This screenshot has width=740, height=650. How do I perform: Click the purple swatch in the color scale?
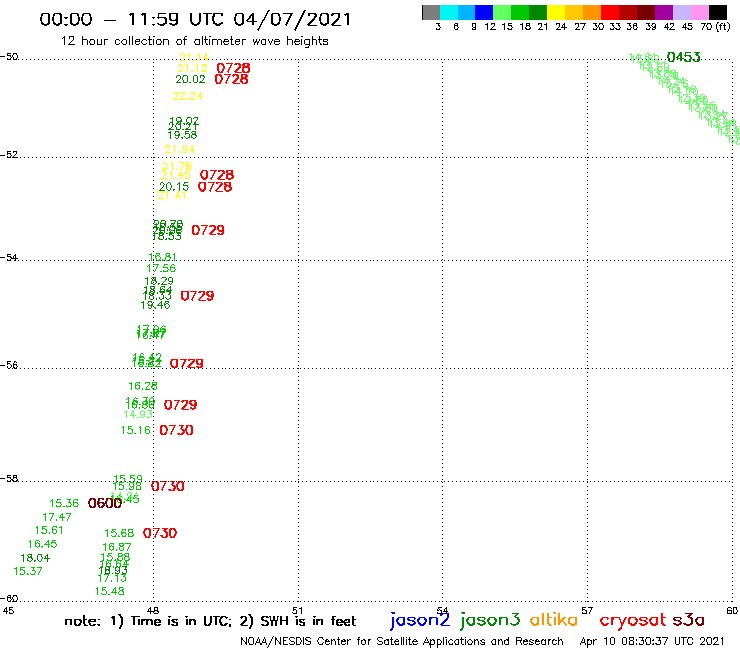(x=664, y=12)
